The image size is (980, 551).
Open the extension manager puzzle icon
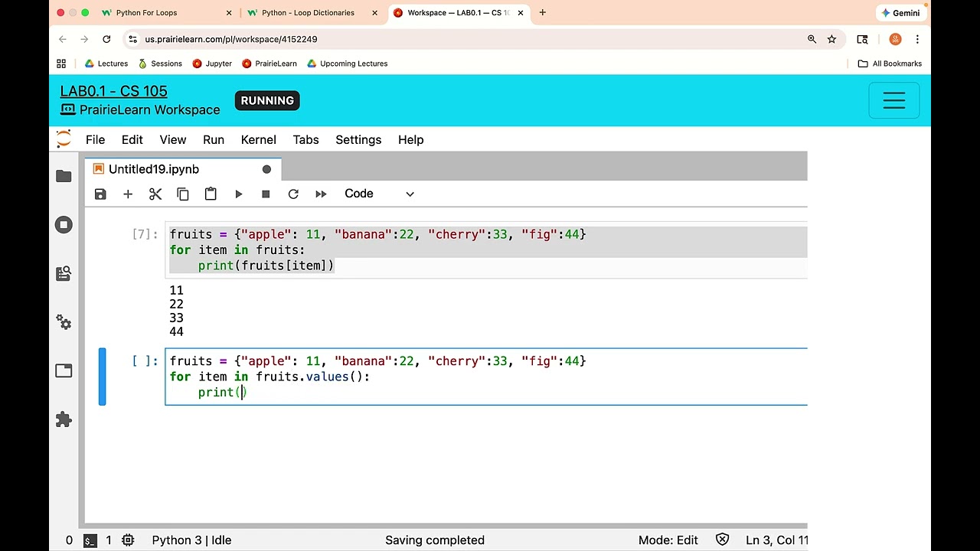click(x=64, y=419)
